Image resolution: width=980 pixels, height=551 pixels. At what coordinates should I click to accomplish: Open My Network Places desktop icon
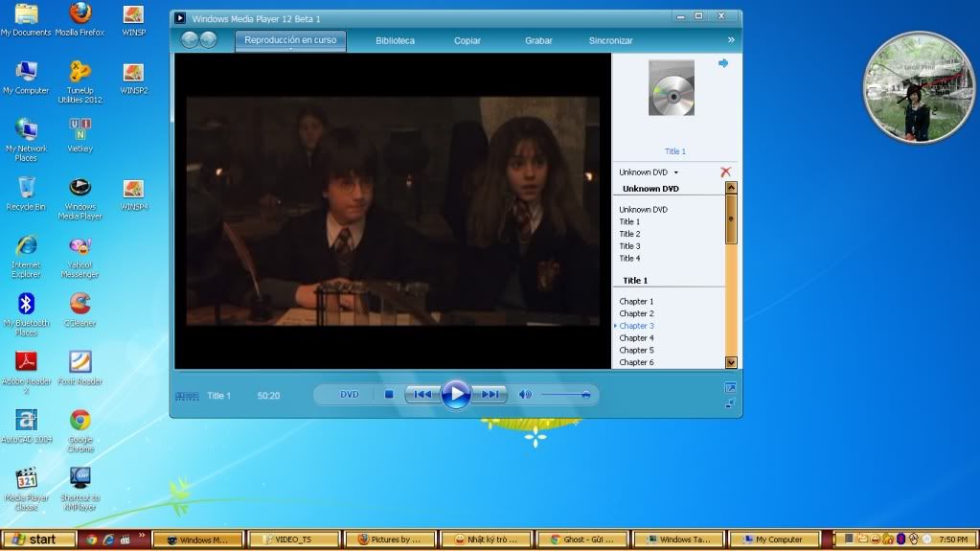pyautogui.click(x=26, y=140)
